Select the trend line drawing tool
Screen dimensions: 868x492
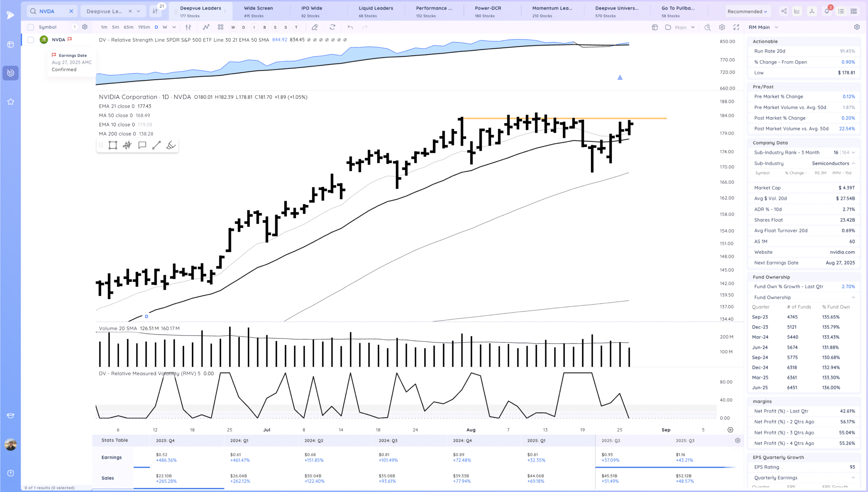tap(156, 145)
